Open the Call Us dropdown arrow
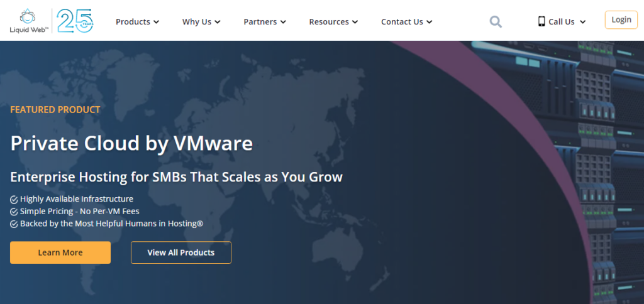The width and height of the screenshot is (644, 304). pyautogui.click(x=582, y=22)
